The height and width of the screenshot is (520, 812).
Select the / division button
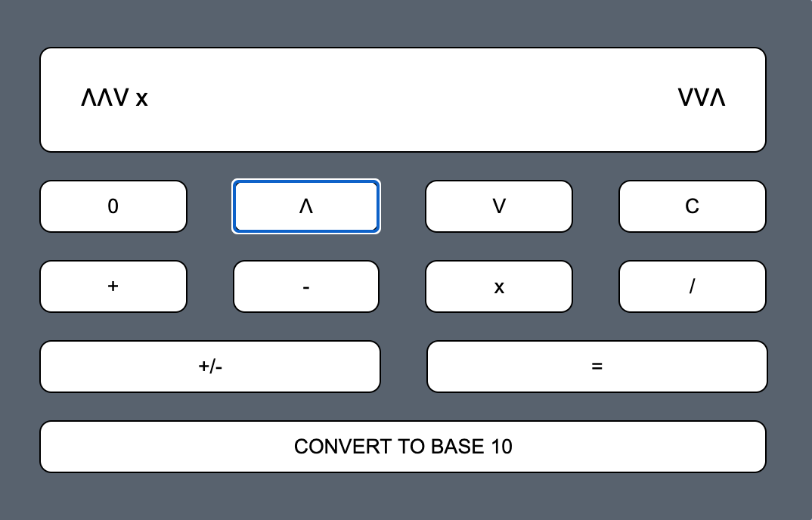point(693,286)
